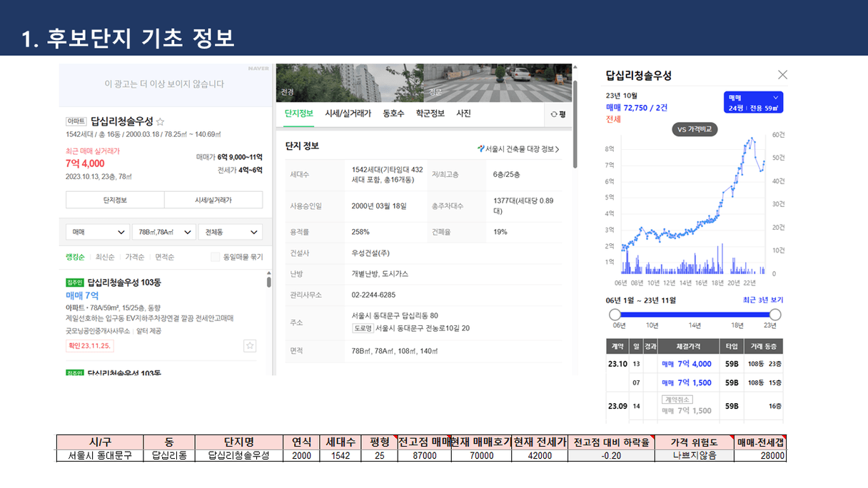Click the 제결가격 column header
This screenshot has height=488, width=868.
(x=688, y=345)
